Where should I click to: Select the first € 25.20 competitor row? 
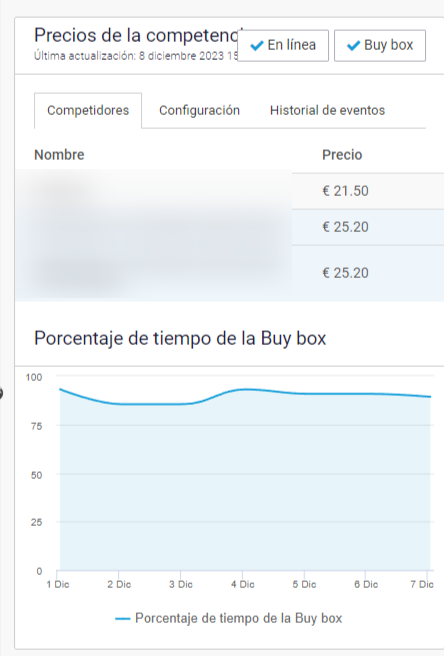pyautogui.click(x=229, y=227)
